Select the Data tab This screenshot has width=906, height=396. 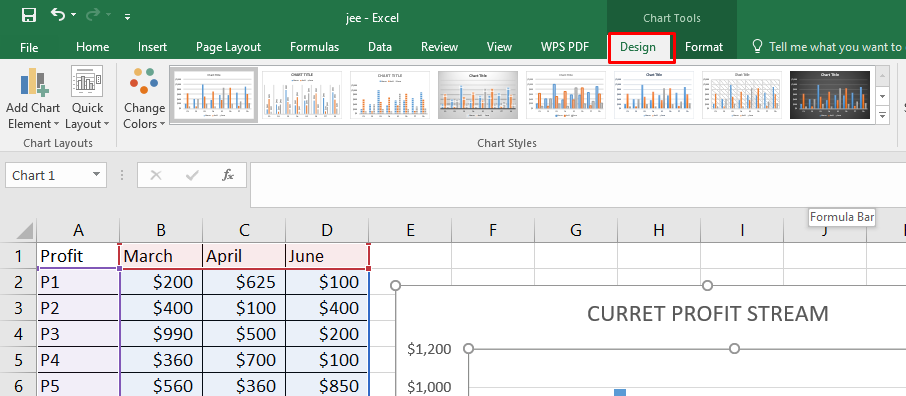[x=380, y=47]
